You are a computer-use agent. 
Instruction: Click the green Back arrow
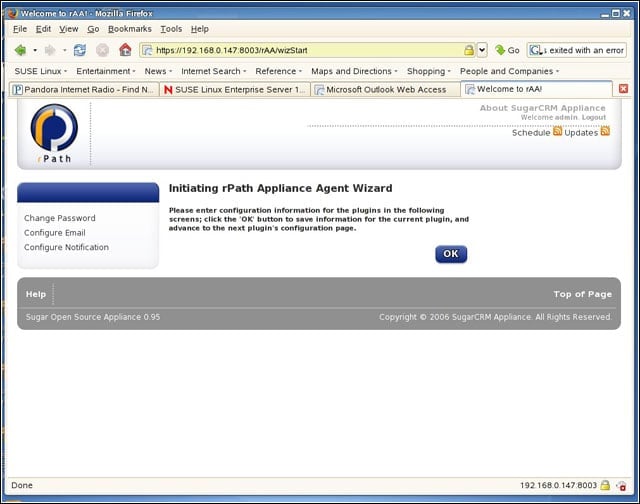click(20, 50)
